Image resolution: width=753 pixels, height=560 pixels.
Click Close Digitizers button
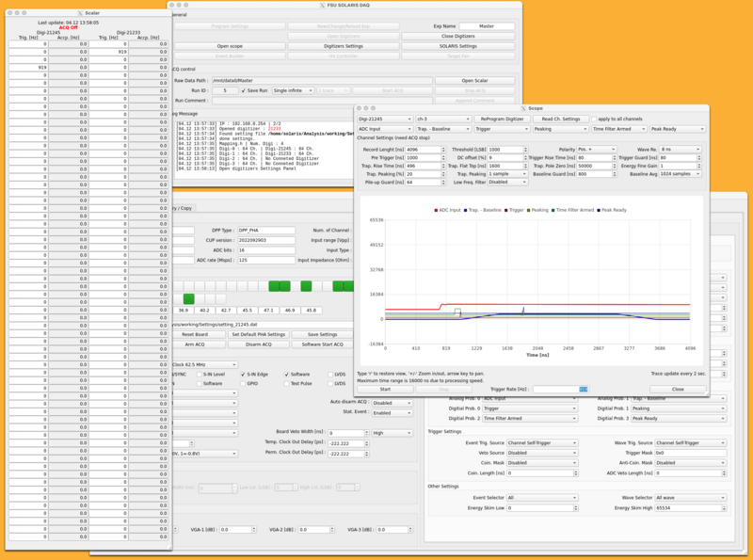tap(458, 36)
